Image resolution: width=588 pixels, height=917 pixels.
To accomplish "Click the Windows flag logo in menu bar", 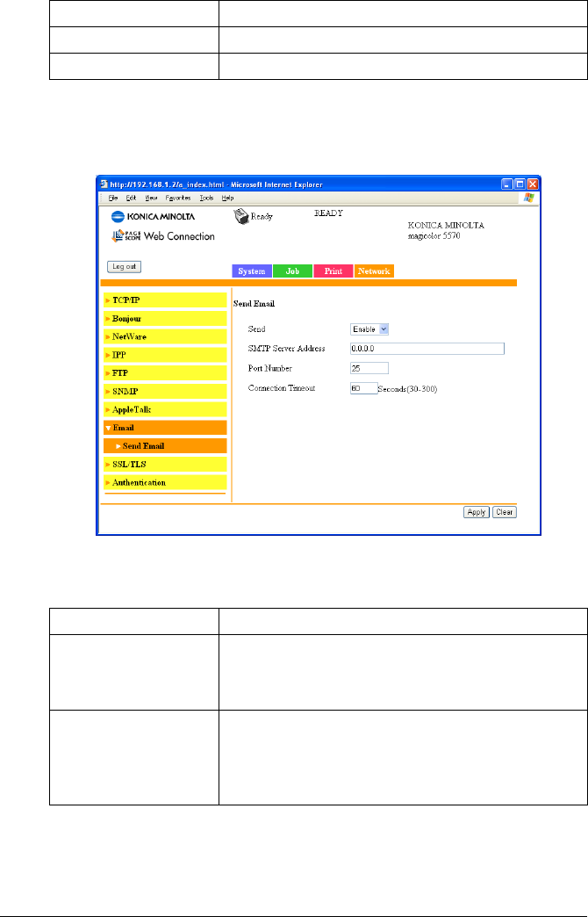I will (x=528, y=199).
